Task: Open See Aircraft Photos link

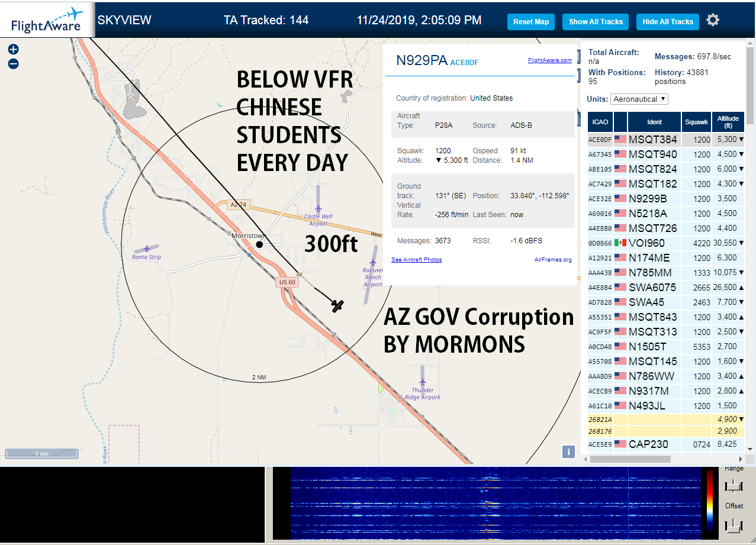Action: point(416,260)
